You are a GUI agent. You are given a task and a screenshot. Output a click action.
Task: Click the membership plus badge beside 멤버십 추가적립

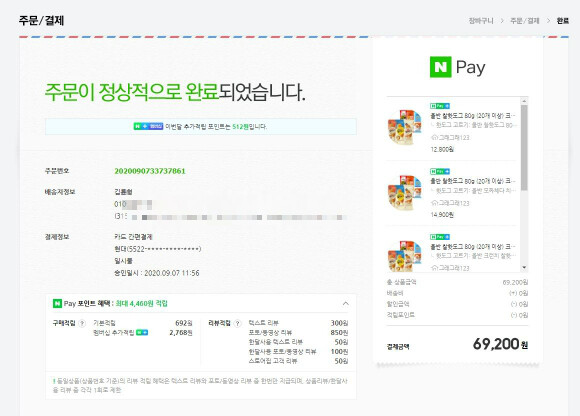coord(142,332)
